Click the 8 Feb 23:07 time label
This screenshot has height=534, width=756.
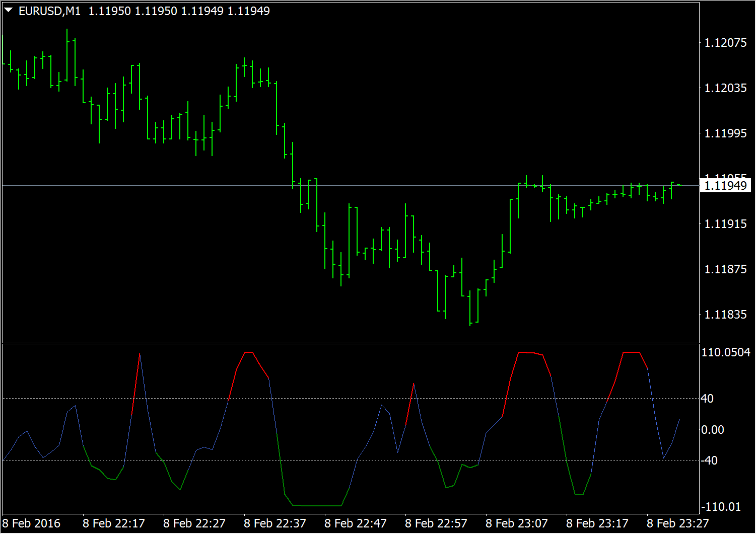point(517,523)
